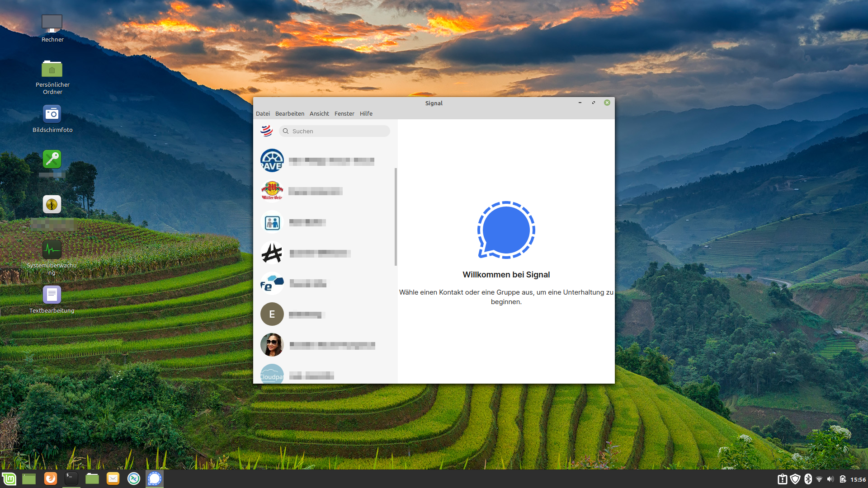Launch Firefox from the taskbar
The height and width of the screenshot is (488, 868).
tap(50, 479)
